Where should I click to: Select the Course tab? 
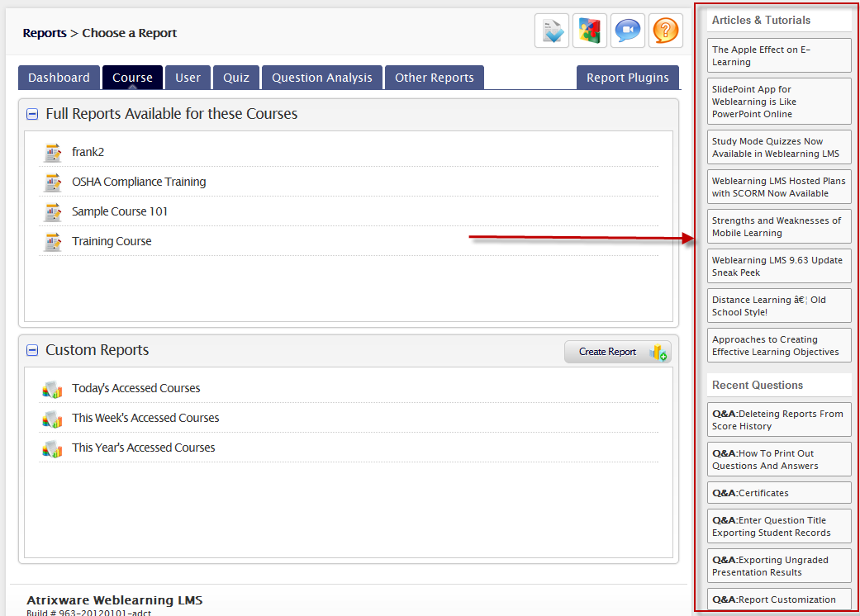(132, 78)
